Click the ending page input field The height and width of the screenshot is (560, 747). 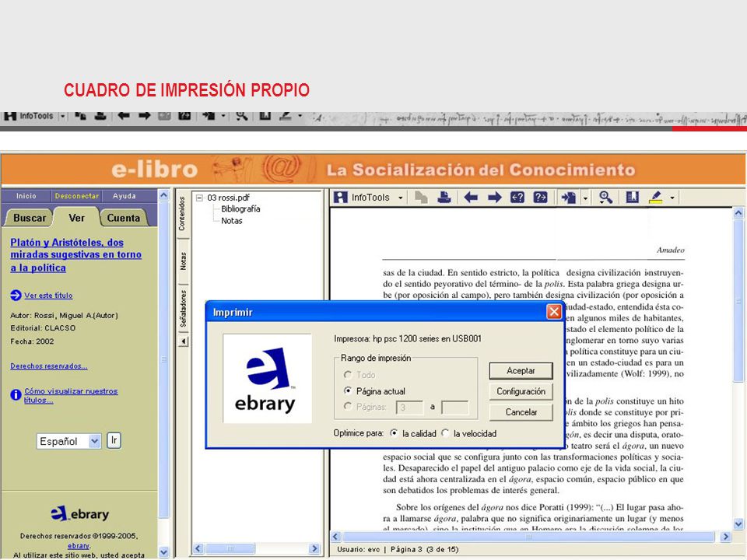pos(455,407)
